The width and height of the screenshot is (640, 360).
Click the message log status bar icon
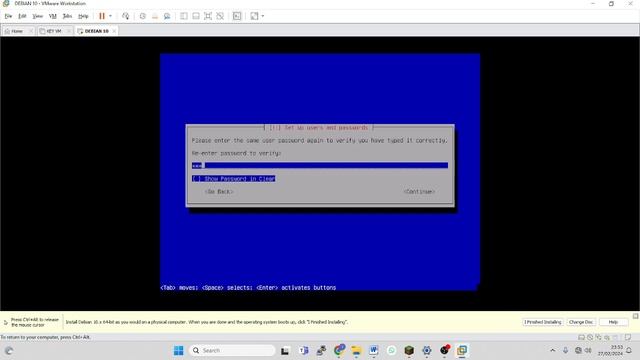[628, 338]
